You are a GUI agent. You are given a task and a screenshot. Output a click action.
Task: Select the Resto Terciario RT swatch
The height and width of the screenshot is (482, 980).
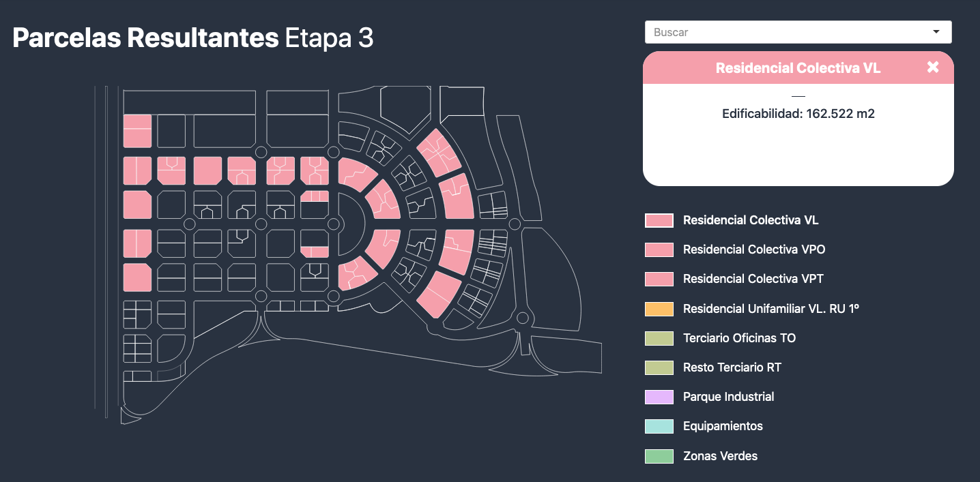click(659, 367)
